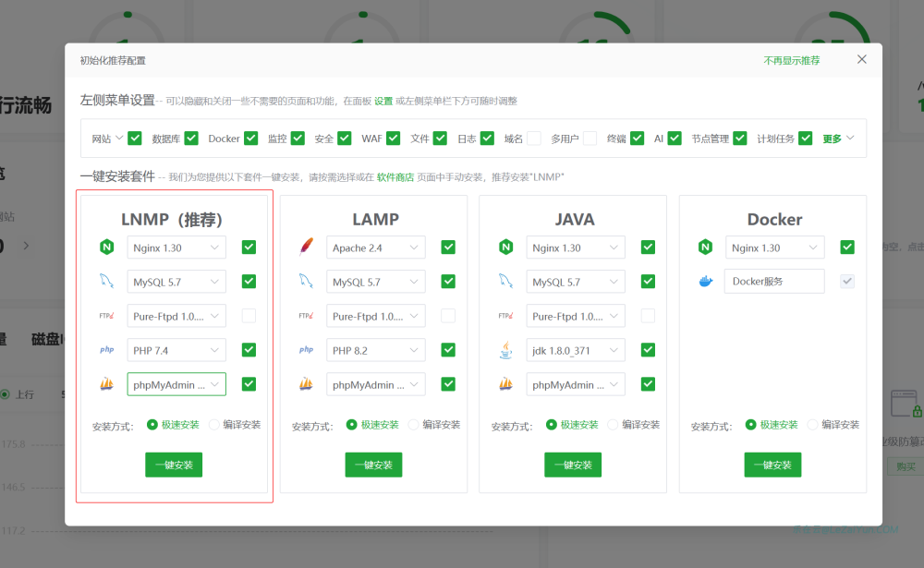
Task: Toggle the AI menu checkbox
Action: pos(675,139)
